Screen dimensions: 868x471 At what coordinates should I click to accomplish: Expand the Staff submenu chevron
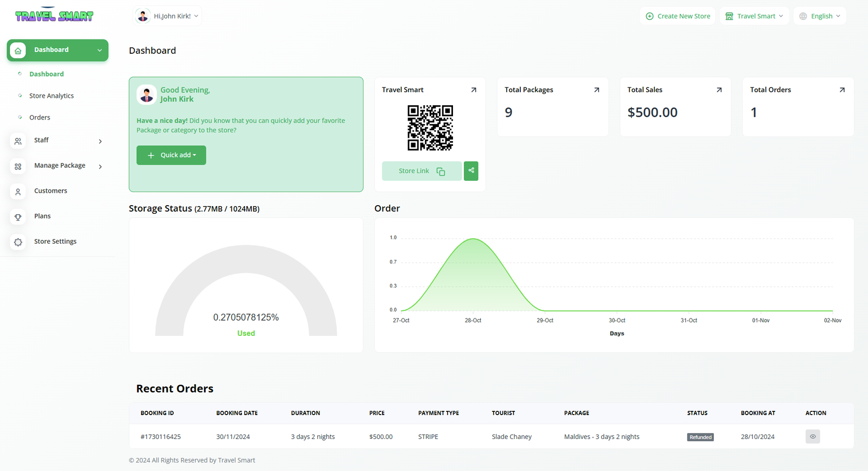pyautogui.click(x=100, y=141)
